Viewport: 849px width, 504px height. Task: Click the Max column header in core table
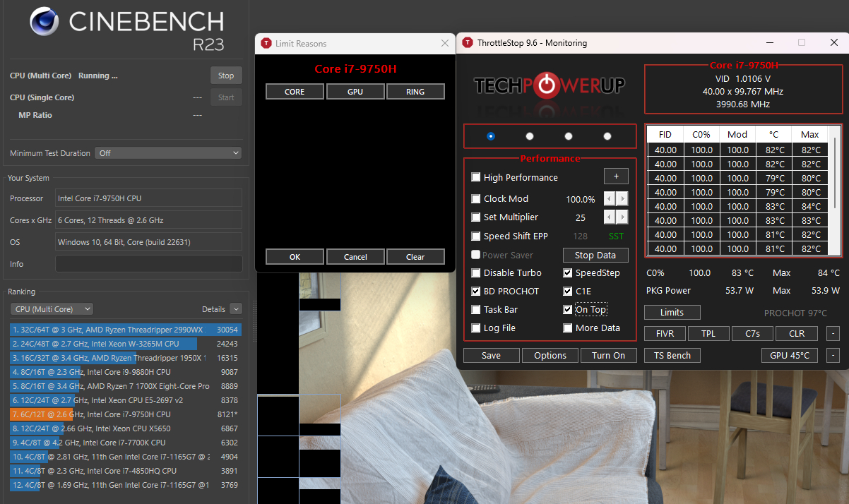coord(810,134)
